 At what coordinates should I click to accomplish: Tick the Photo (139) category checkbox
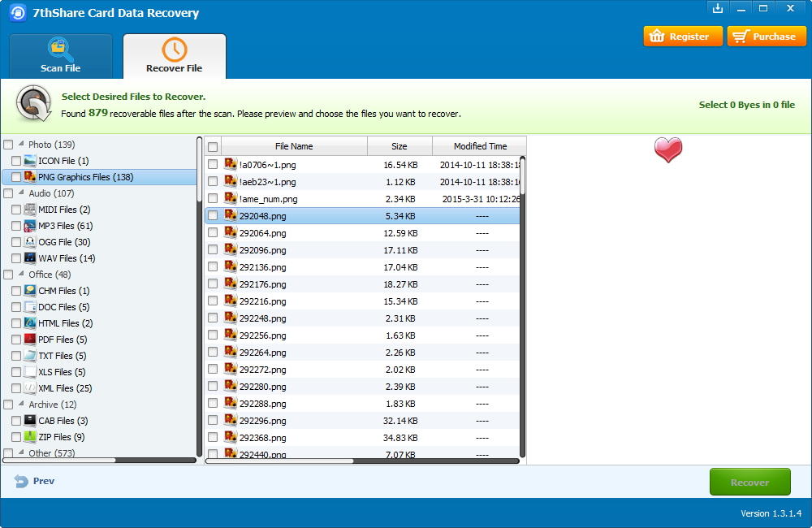point(8,145)
